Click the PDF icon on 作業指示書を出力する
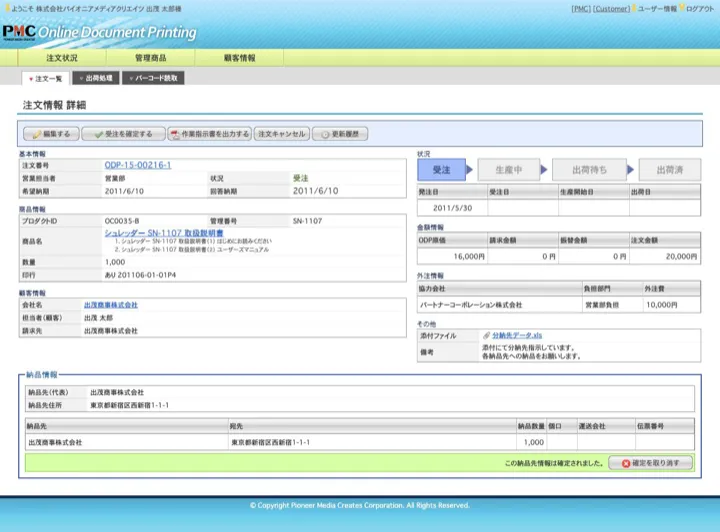 174,134
